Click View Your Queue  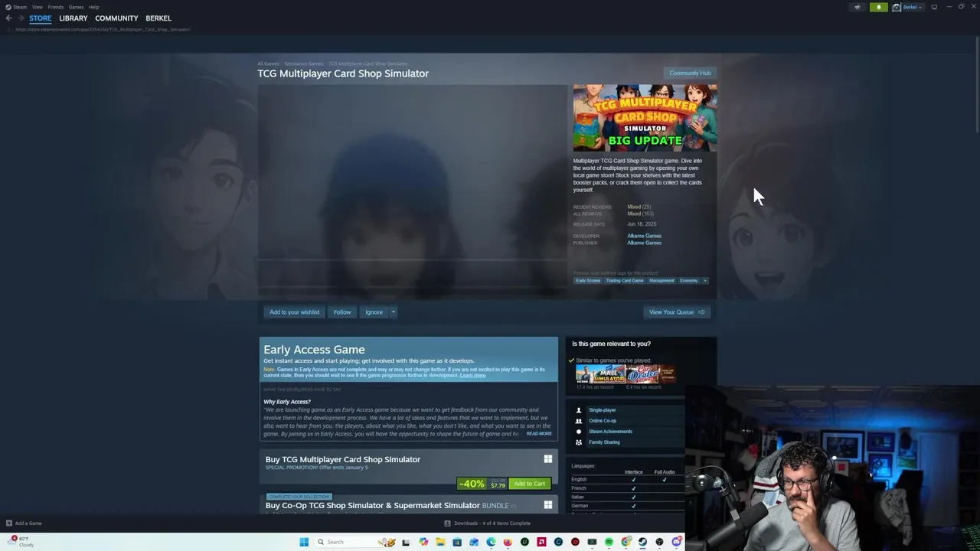tap(677, 312)
